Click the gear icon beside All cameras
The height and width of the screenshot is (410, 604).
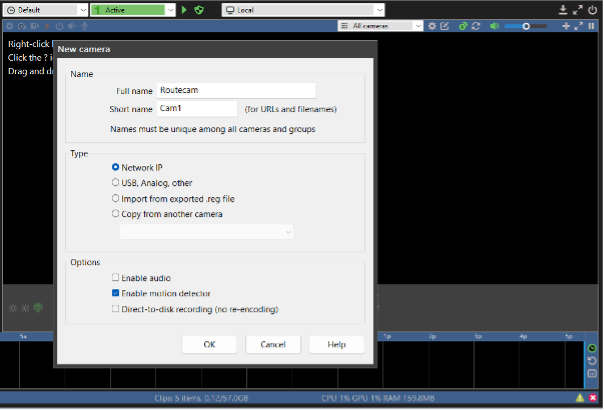click(x=432, y=26)
